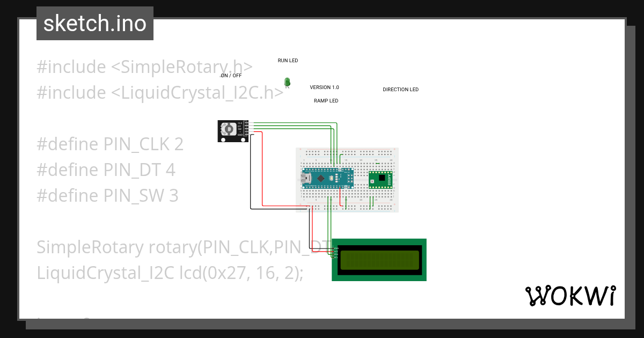Click the VERSION 1.0 text label
644x338 pixels.
[x=324, y=87]
